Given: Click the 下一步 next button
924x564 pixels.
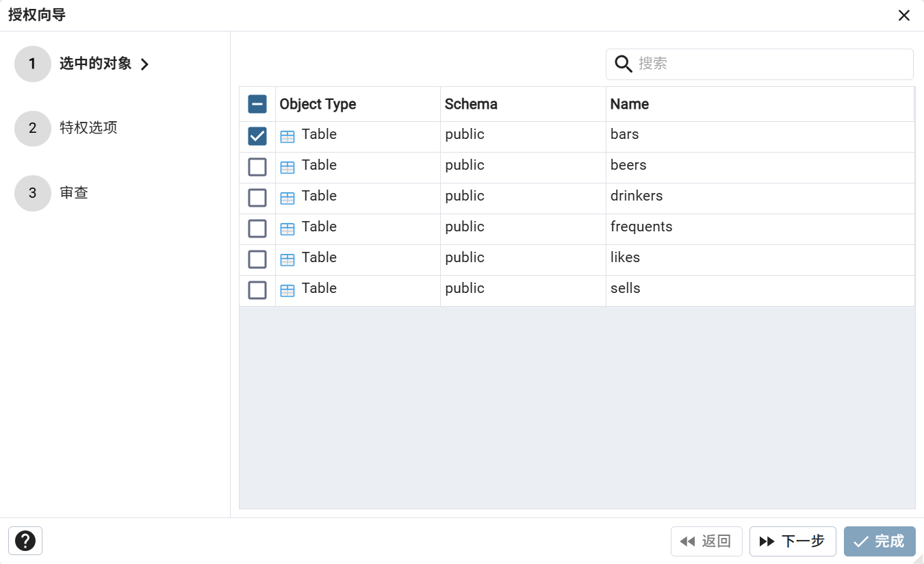Looking at the screenshot, I should 793,541.
